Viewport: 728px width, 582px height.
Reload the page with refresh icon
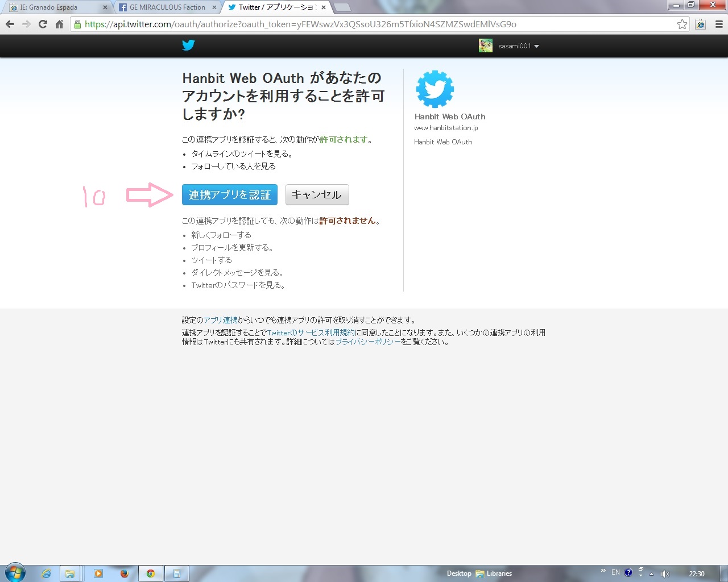tap(43, 24)
